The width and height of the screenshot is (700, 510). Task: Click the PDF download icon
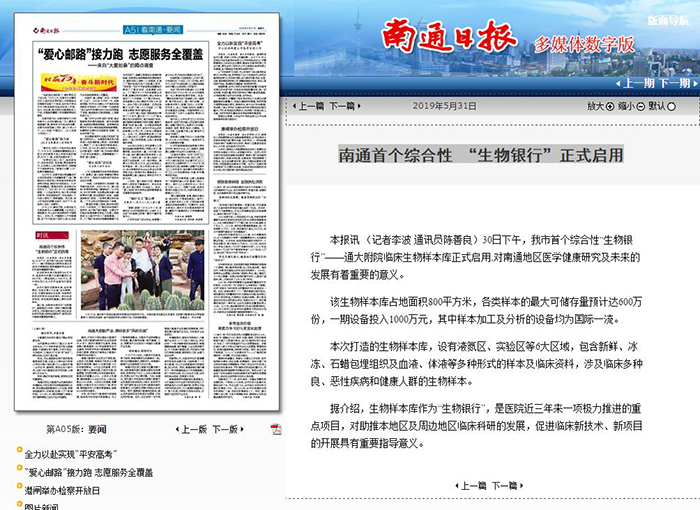click(x=276, y=429)
